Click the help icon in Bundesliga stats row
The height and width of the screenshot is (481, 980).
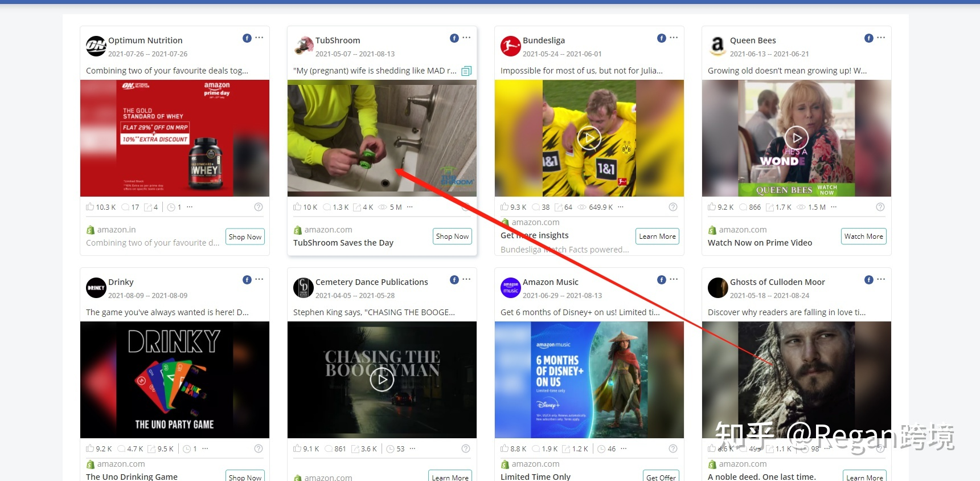tap(673, 207)
